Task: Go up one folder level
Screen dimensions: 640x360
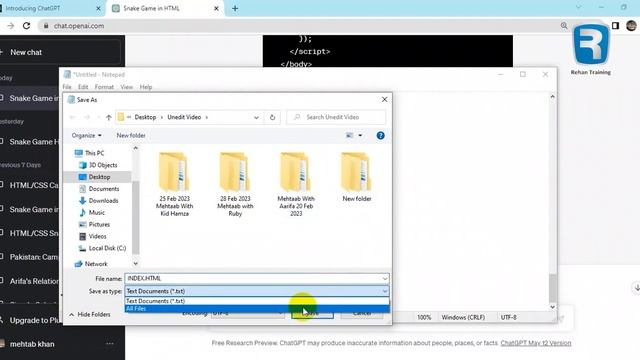Action: [x=109, y=118]
